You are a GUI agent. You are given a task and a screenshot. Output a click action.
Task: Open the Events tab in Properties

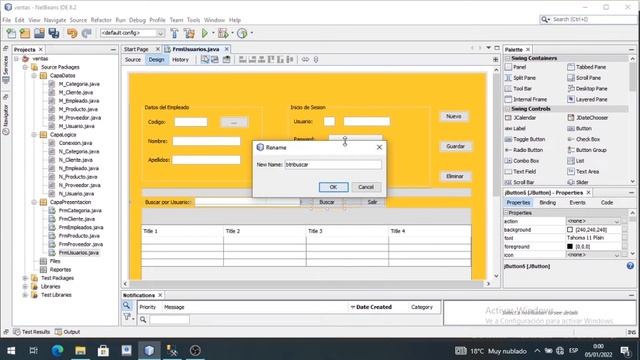(577, 202)
